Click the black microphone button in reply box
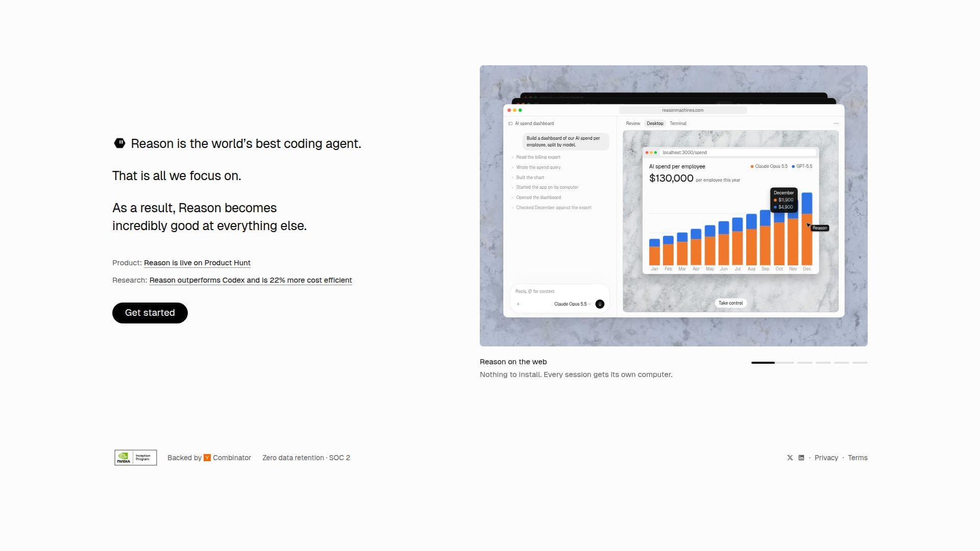980x551 pixels. tap(600, 304)
